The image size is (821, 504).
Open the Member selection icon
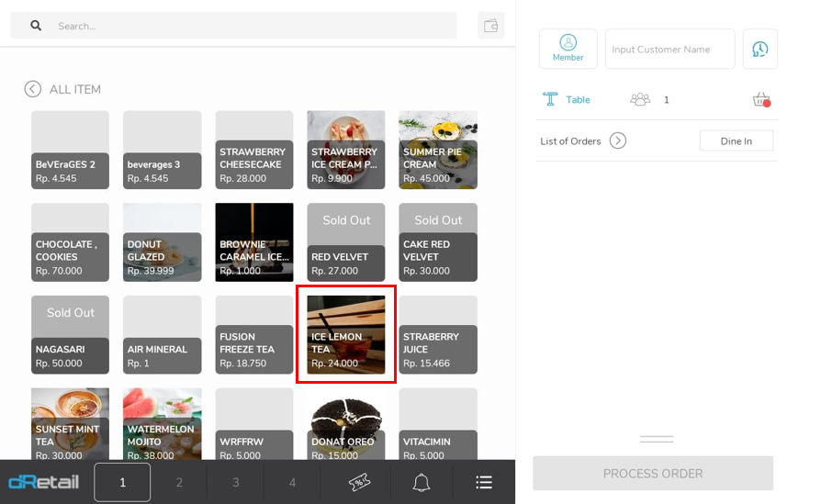(x=568, y=49)
